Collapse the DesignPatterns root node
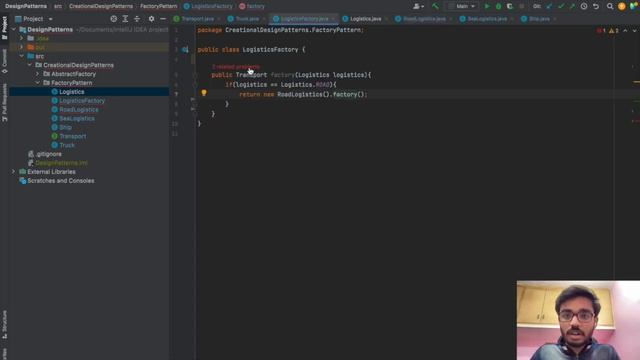640x360 pixels. pyautogui.click(x=13, y=29)
